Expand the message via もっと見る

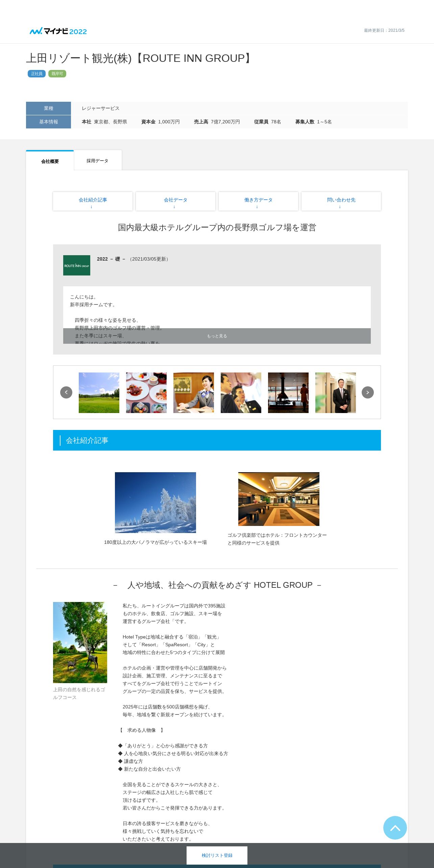click(217, 336)
